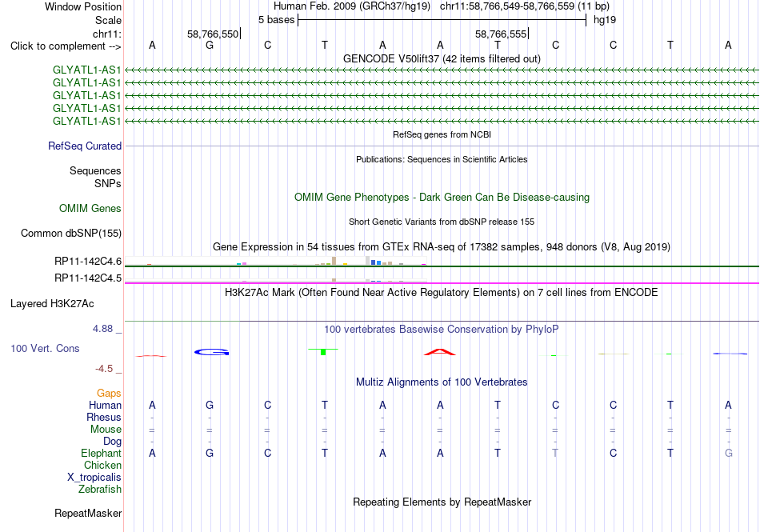Screen dimensions: 760x532
Task: Click the RepeatMasker track label
Action: pos(88,513)
